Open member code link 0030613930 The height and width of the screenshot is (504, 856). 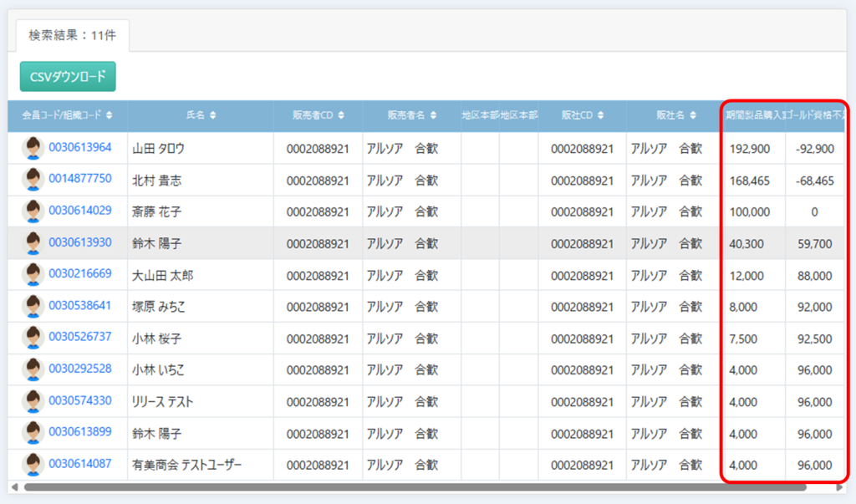[79, 242]
